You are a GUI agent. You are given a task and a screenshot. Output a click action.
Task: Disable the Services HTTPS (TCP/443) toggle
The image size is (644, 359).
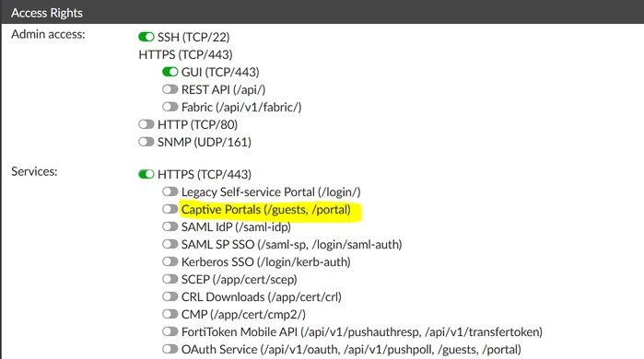click(x=146, y=174)
